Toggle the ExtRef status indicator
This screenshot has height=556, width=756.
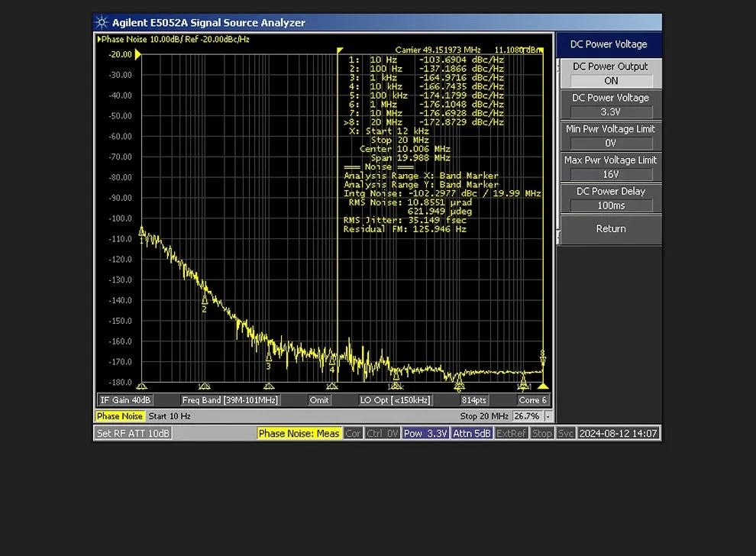click(511, 433)
